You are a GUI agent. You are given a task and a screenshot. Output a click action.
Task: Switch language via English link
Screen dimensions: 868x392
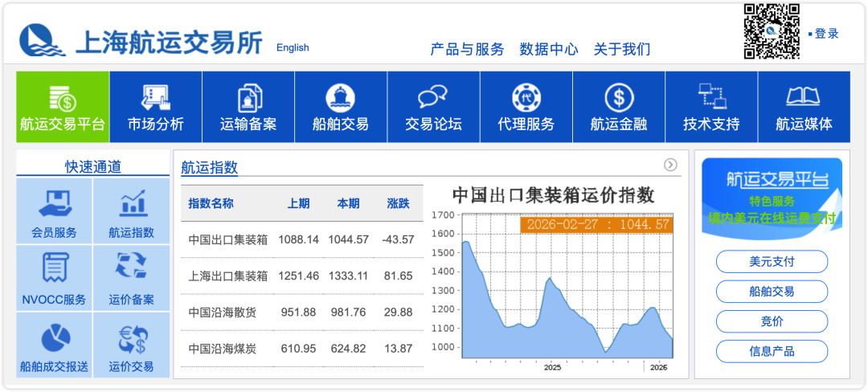coord(293,47)
